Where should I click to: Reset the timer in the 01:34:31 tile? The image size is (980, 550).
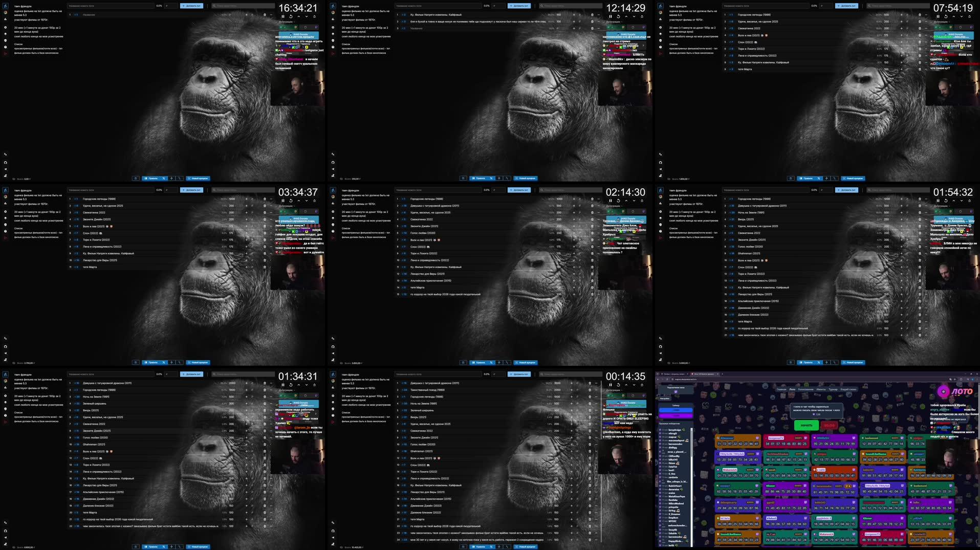(x=291, y=385)
